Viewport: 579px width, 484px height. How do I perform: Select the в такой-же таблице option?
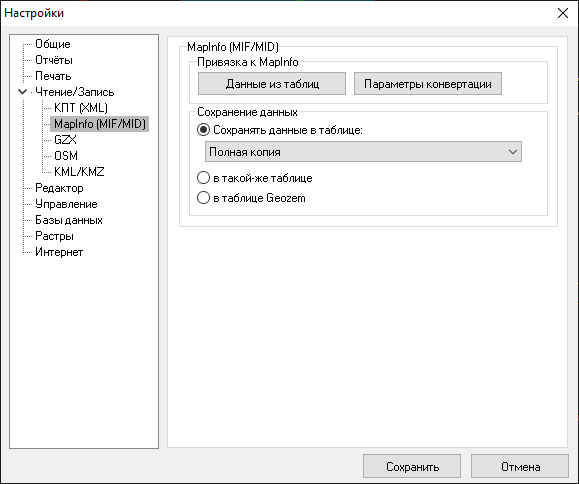(203, 178)
